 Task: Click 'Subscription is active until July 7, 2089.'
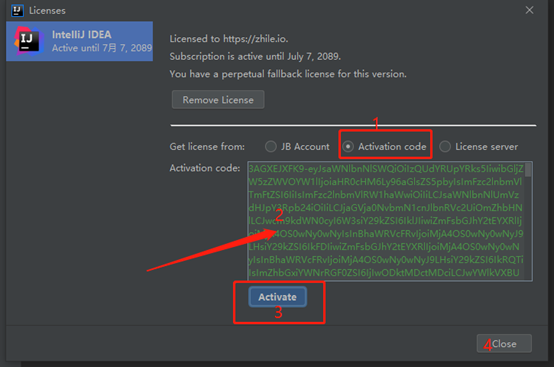(255, 57)
